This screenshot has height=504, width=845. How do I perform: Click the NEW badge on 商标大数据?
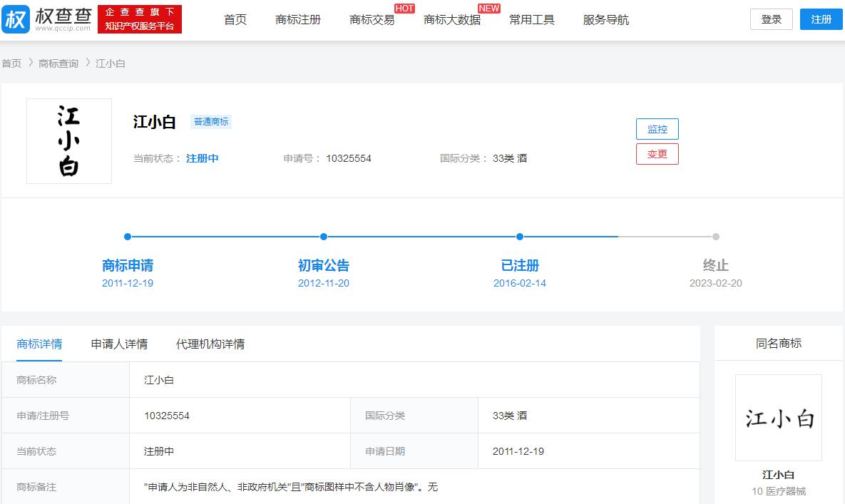489,8
